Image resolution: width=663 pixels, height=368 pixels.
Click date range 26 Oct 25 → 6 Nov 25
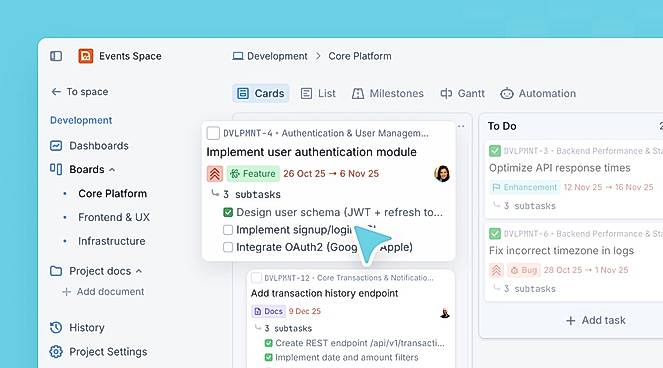pos(331,174)
